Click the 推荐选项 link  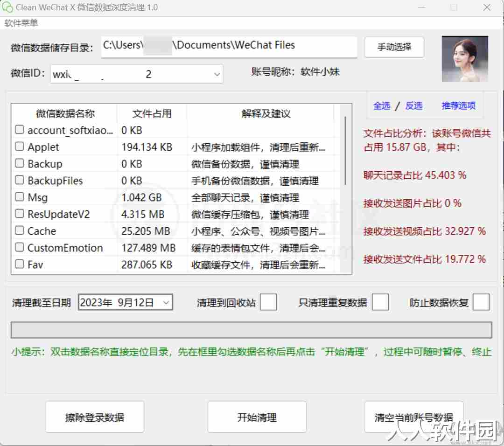click(x=458, y=106)
